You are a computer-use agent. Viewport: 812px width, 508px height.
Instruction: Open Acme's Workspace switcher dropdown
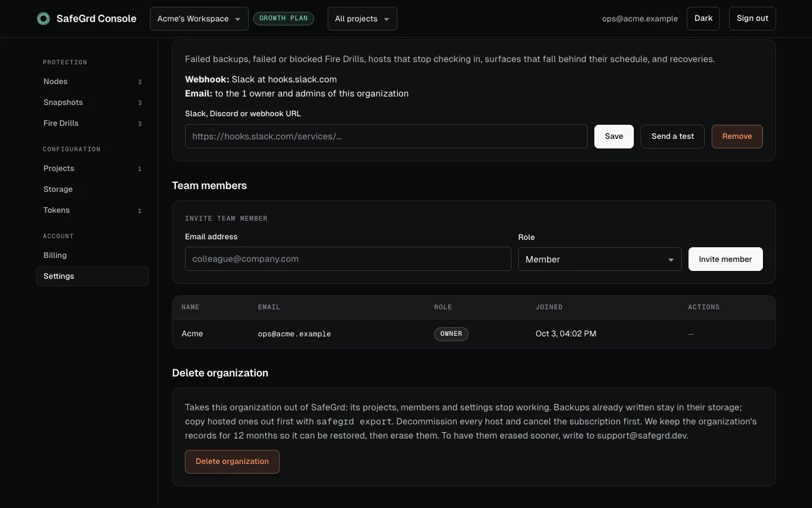(x=199, y=19)
